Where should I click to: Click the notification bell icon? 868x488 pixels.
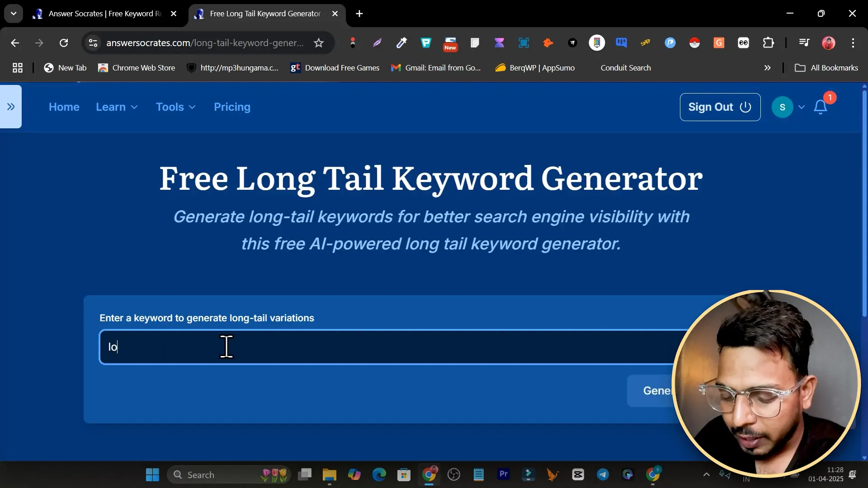(x=820, y=107)
